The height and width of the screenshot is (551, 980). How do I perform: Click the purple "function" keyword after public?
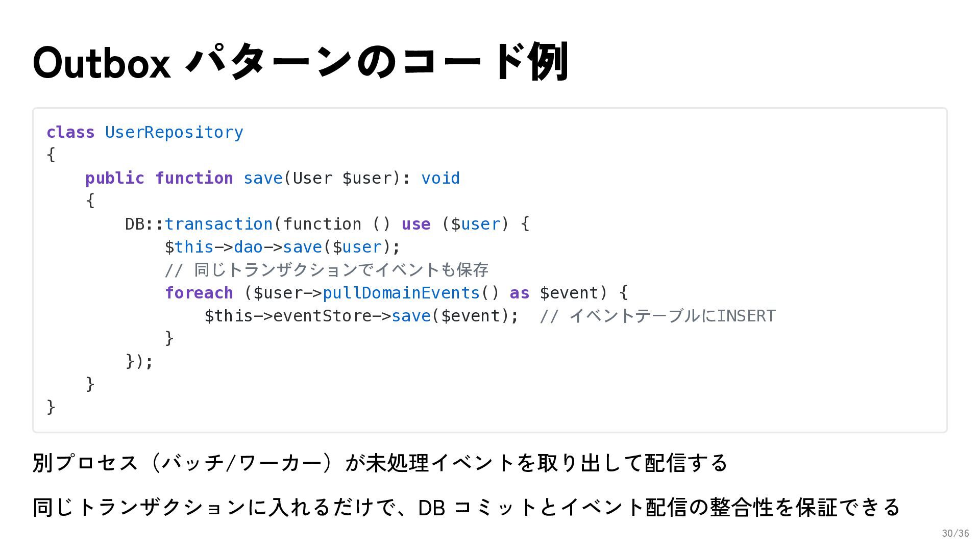tap(194, 178)
